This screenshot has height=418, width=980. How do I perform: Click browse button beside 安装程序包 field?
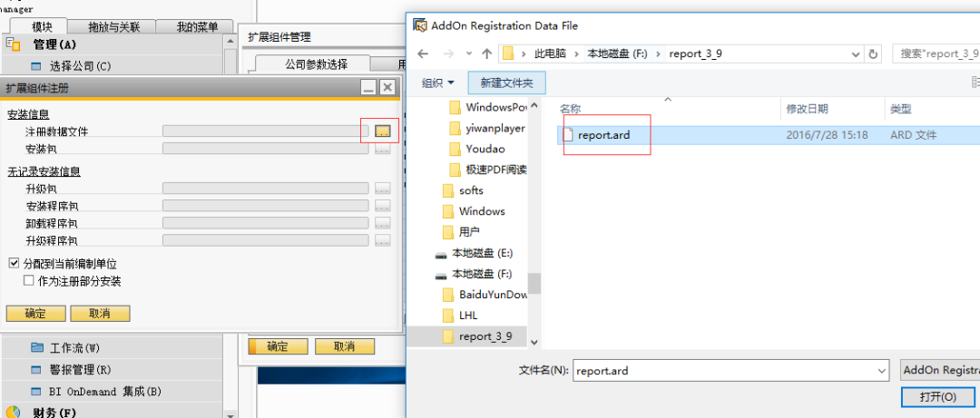[x=383, y=206]
